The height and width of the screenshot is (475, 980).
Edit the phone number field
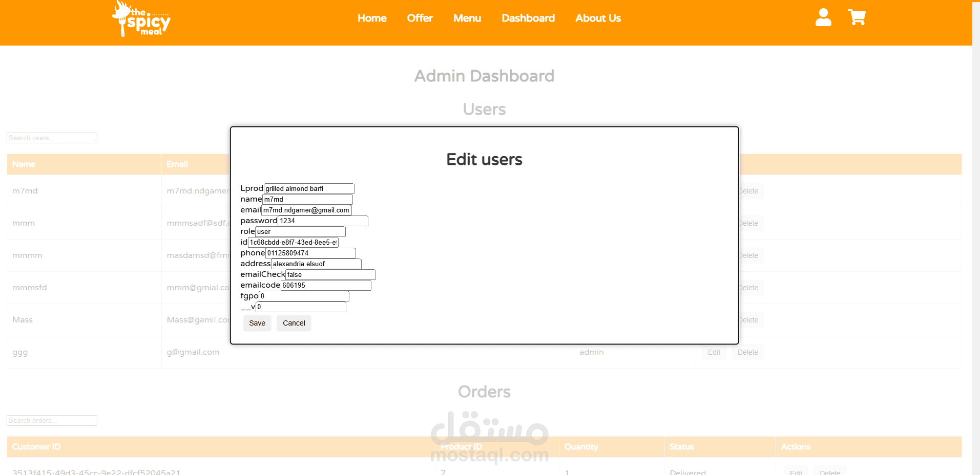pos(310,253)
